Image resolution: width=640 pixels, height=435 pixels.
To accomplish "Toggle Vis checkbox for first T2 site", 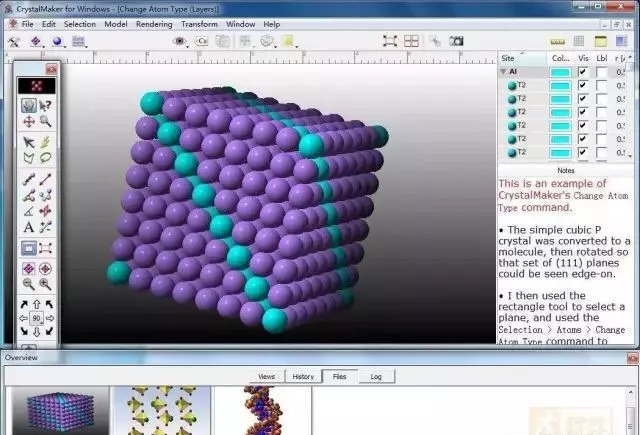I will pyautogui.click(x=583, y=86).
